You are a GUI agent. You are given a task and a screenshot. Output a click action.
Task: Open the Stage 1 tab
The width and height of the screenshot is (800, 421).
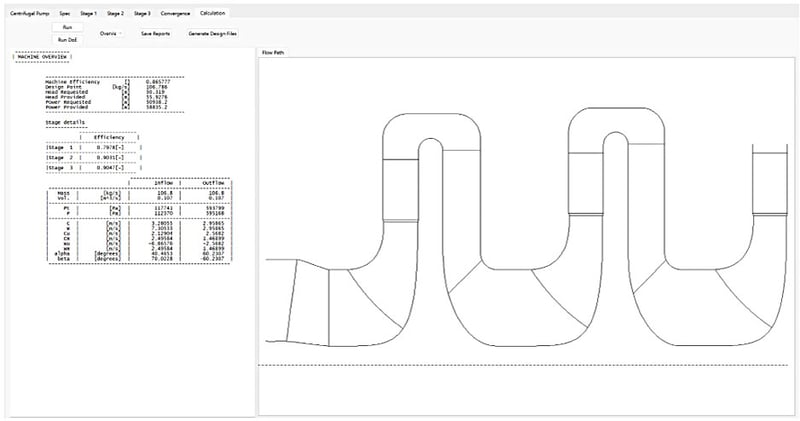(x=88, y=13)
